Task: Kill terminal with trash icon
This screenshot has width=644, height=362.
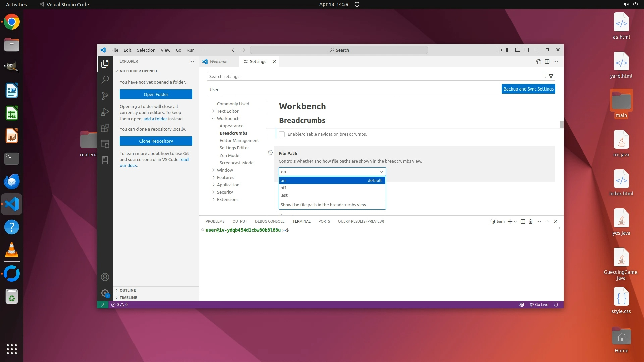Action: [x=530, y=221]
